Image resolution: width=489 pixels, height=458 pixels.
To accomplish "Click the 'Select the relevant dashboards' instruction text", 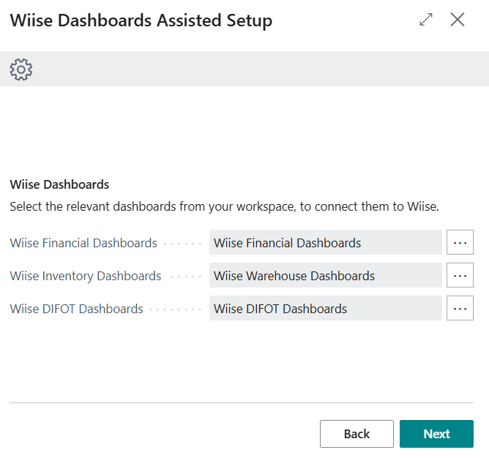I will (224, 207).
